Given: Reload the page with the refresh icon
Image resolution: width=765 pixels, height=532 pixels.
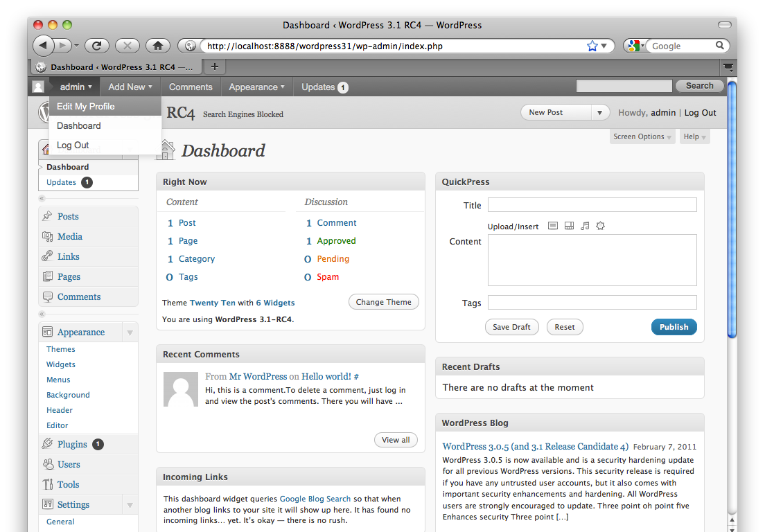Looking at the screenshot, I should [x=96, y=45].
